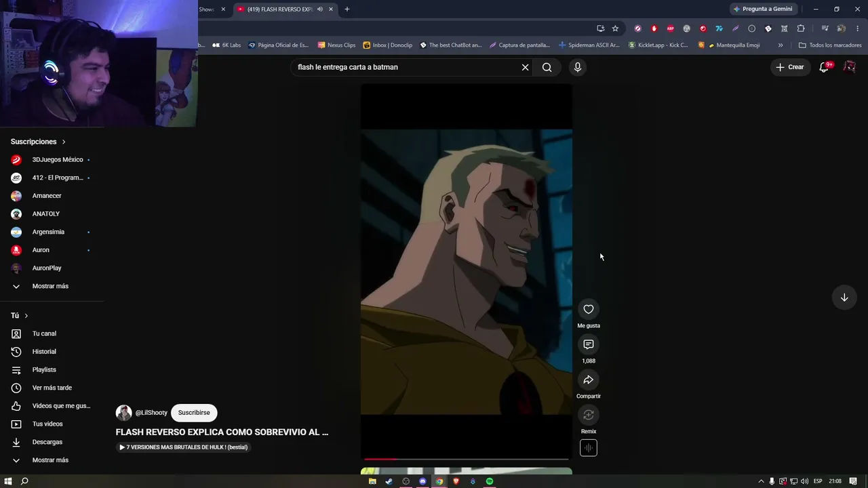
Task: Show more bookmarks with the double chevron
Action: coord(781,45)
